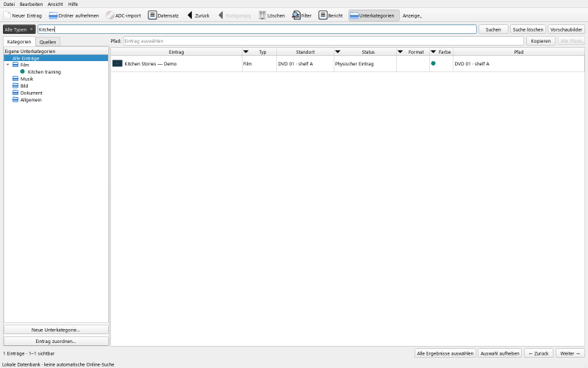This screenshot has width=588, height=368.
Task: Click the Kopieren button
Action: 540,41
